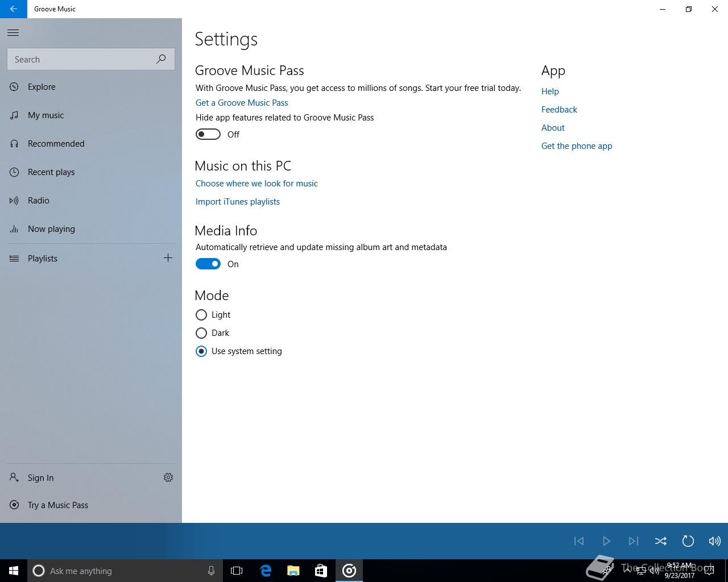
Task: Collapse the hamburger navigation menu
Action: (13, 33)
